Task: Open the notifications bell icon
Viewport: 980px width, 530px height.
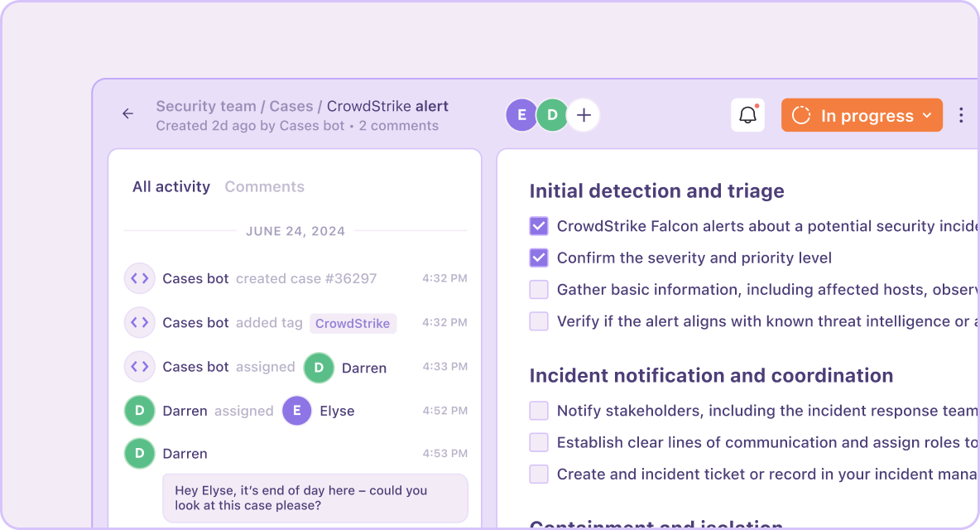Action: click(x=747, y=115)
